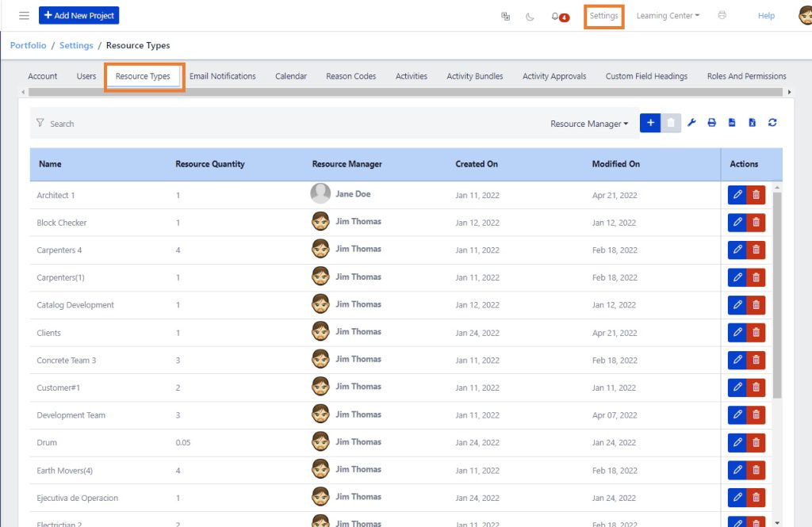
Task: Edit the Earth Movers(4) row
Action: tap(737, 470)
